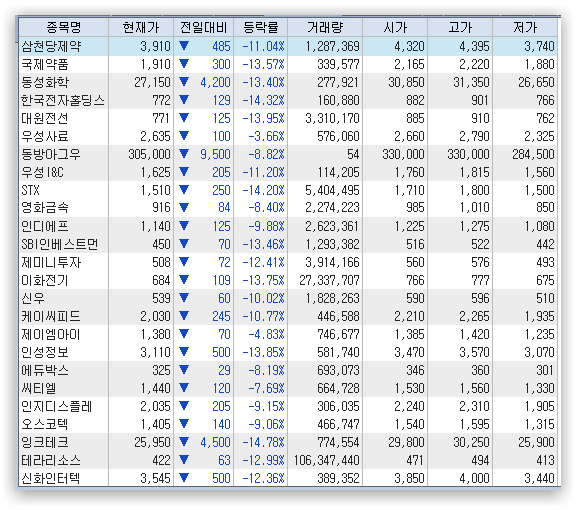Click the 고가 column header
The height and width of the screenshot is (510, 576).
point(460,28)
